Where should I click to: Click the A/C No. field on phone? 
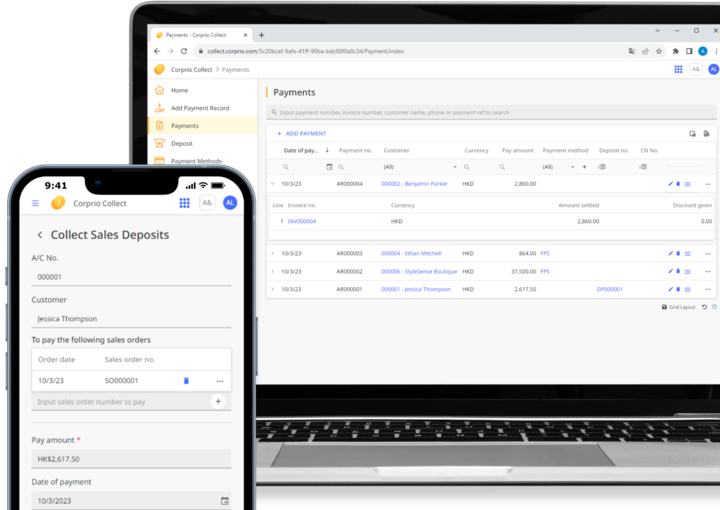pos(131,277)
